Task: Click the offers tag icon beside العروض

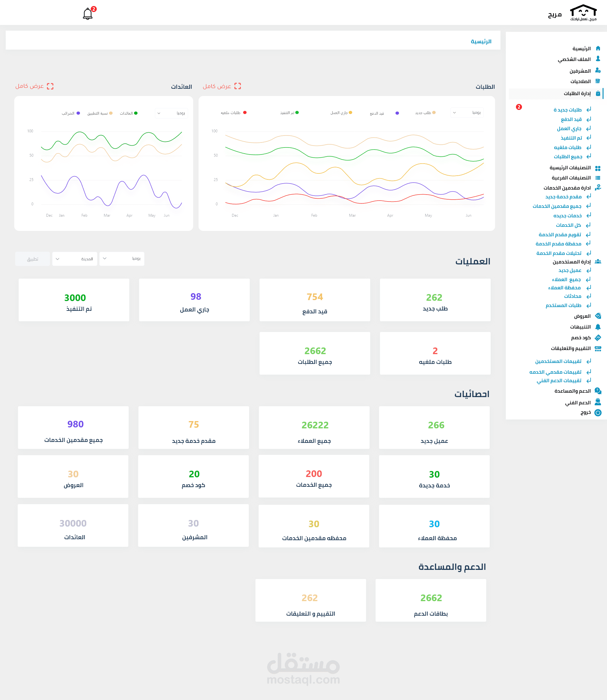Action: 598,316
